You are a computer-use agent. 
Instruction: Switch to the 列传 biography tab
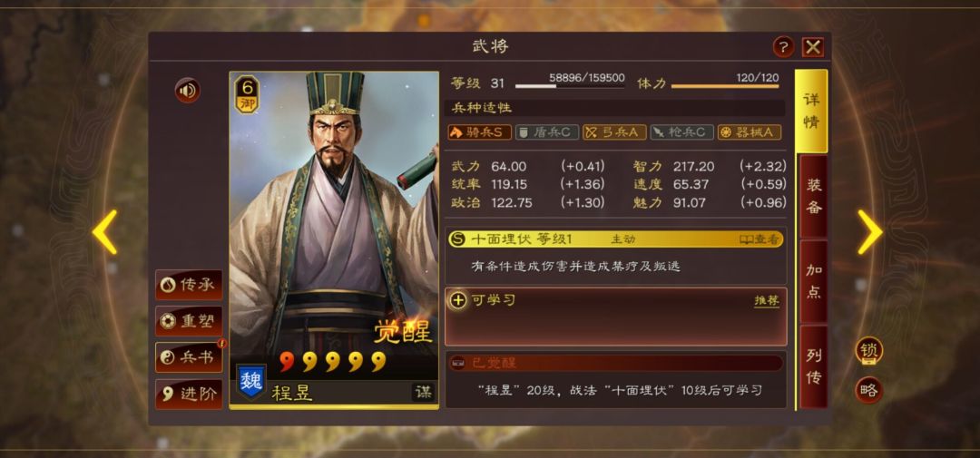813,366
